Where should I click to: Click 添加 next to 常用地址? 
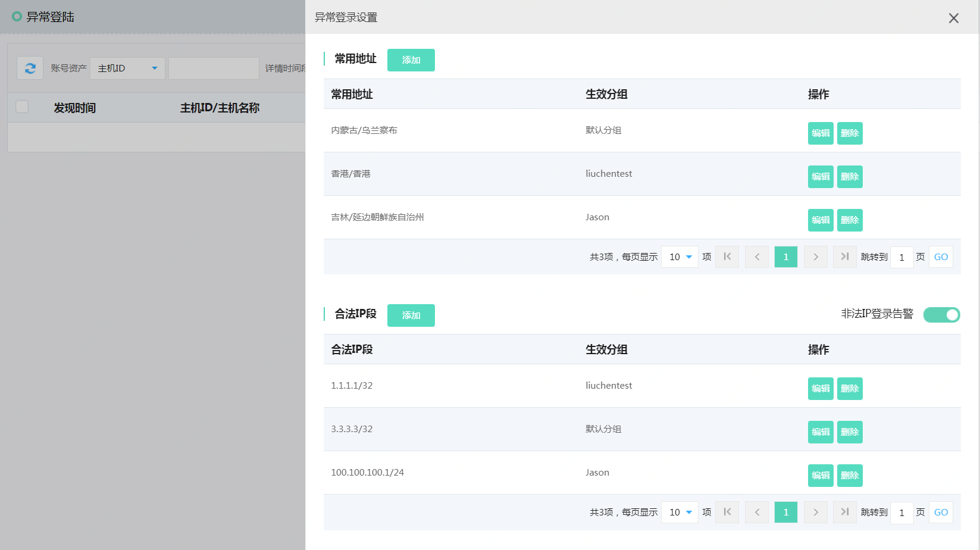[411, 60]
